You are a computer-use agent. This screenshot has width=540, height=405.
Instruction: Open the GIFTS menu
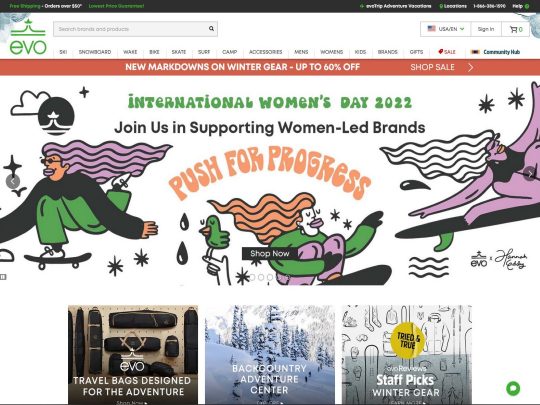(x=416, y=52)
